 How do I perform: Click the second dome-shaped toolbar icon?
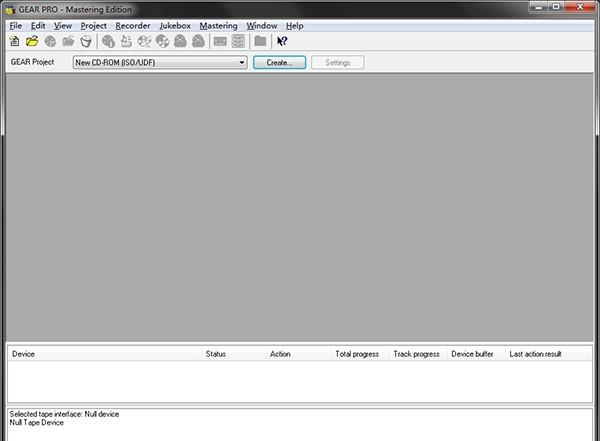[198, 41]
